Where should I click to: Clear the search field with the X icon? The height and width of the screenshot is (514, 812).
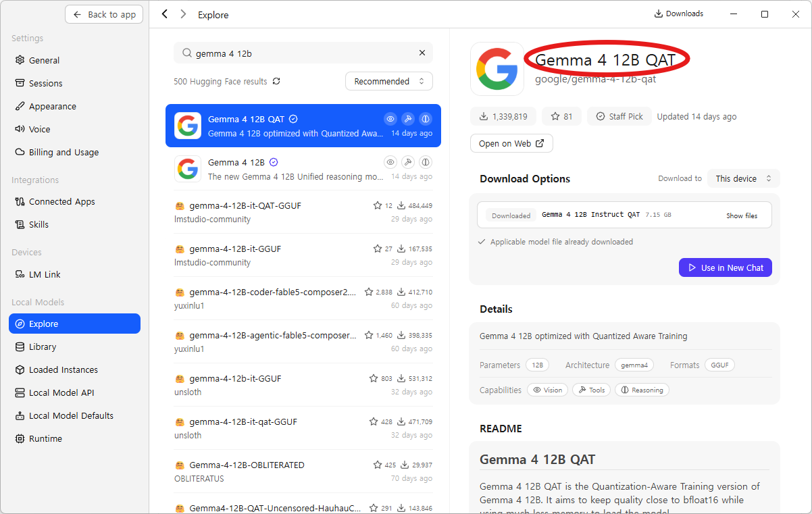422,53
